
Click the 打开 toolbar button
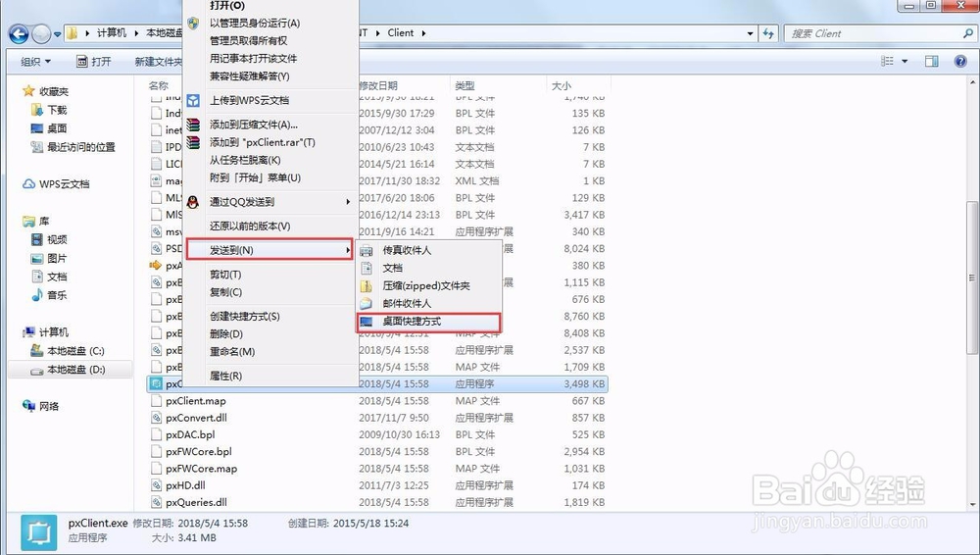[x=94, y=62]
